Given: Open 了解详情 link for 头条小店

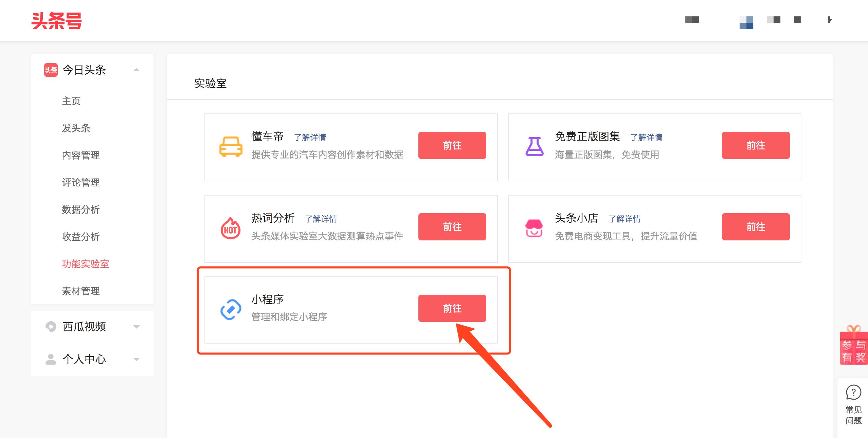Looking at the screenshot, I should [x=625, y=219].
